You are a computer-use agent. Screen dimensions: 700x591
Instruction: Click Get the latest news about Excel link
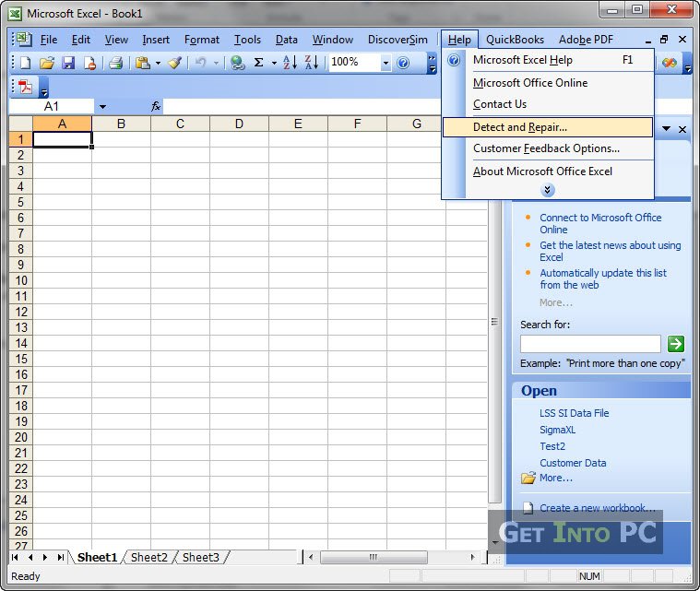611,252
